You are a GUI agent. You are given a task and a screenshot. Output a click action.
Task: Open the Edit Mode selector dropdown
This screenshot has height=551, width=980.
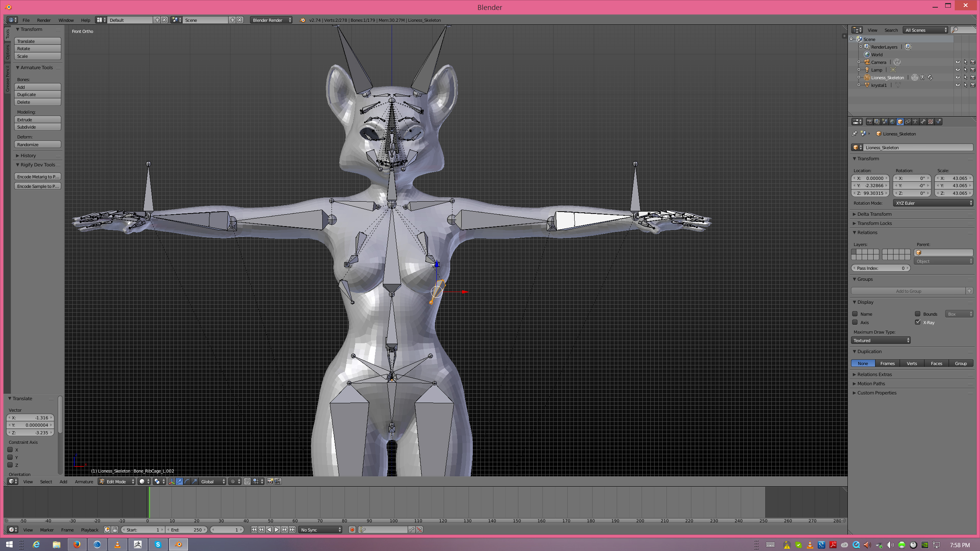(117, 481)
